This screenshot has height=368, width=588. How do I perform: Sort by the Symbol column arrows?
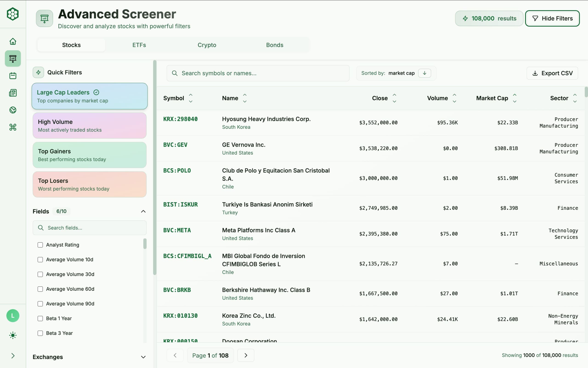pos(191,98)
